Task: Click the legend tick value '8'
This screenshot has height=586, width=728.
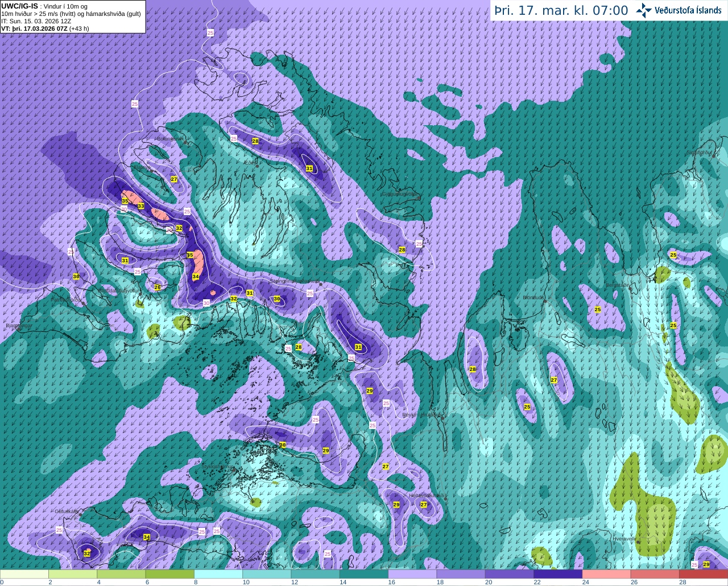Action: click(x=196, y=582)
